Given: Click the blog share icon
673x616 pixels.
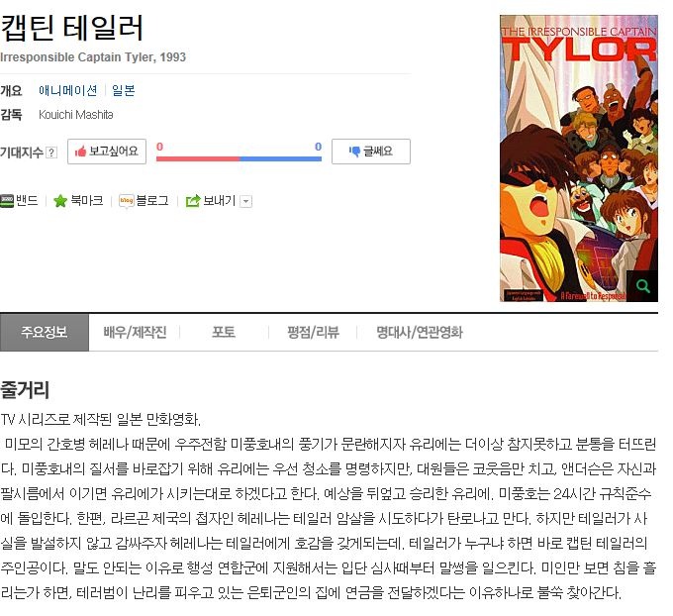Looking at the screenshot, I should point(127,201).
